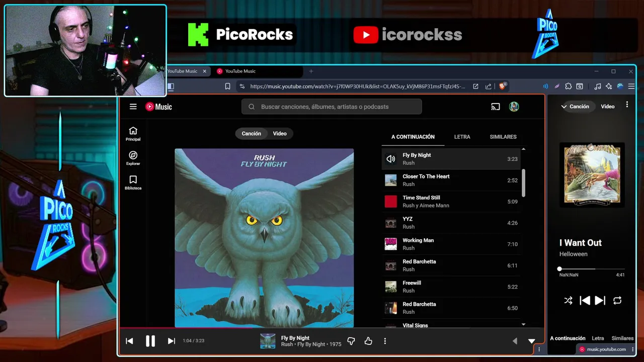Click Fly By Night thumbnail in player bar
644x362 pixels.
tap(268, 341)
